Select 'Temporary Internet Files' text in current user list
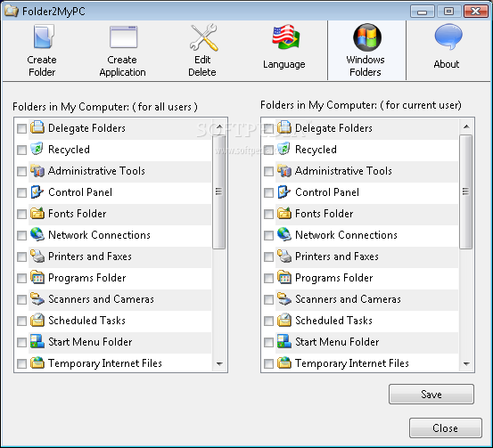Viewport: 493px width, 448px height. coord(352,363)
